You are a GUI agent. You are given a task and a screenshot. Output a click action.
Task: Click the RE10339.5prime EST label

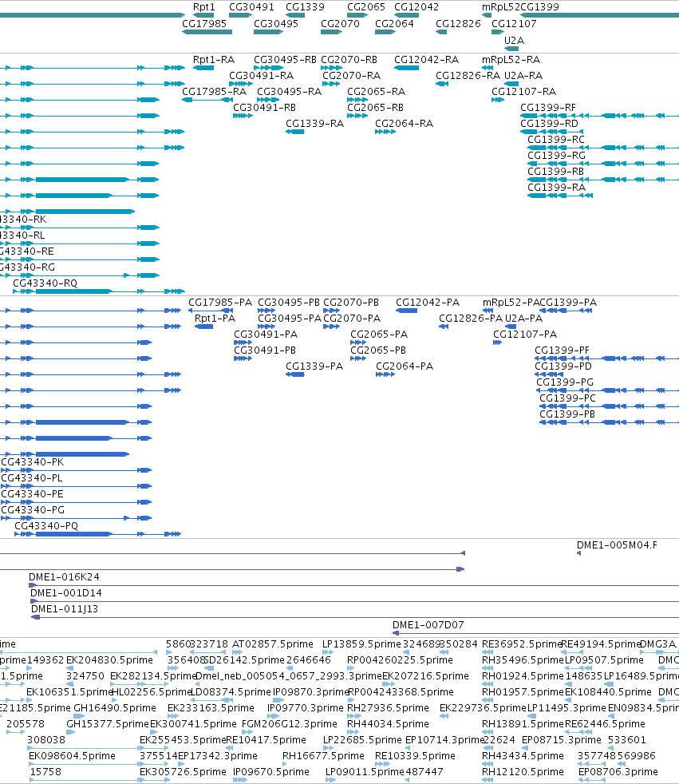[415, 757]
